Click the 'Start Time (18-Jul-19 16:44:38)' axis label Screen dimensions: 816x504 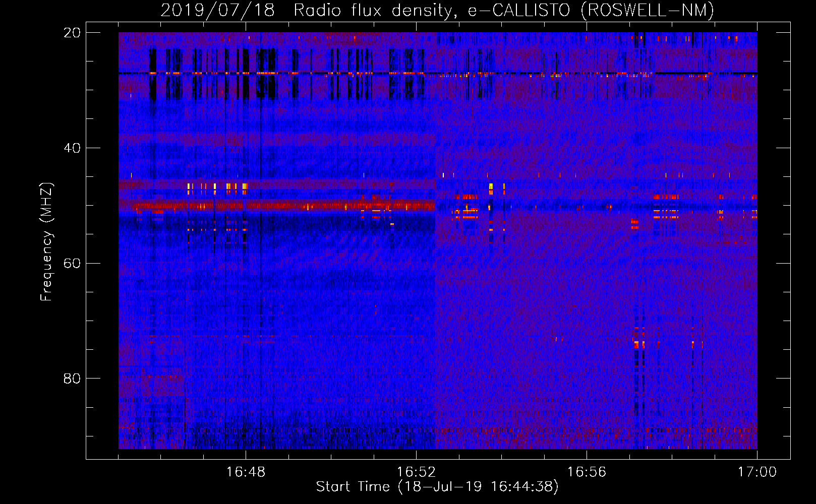tap(437, 487)
